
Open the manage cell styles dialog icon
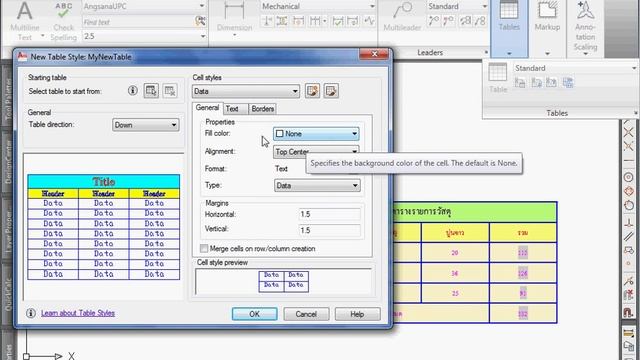click(331, 91)
